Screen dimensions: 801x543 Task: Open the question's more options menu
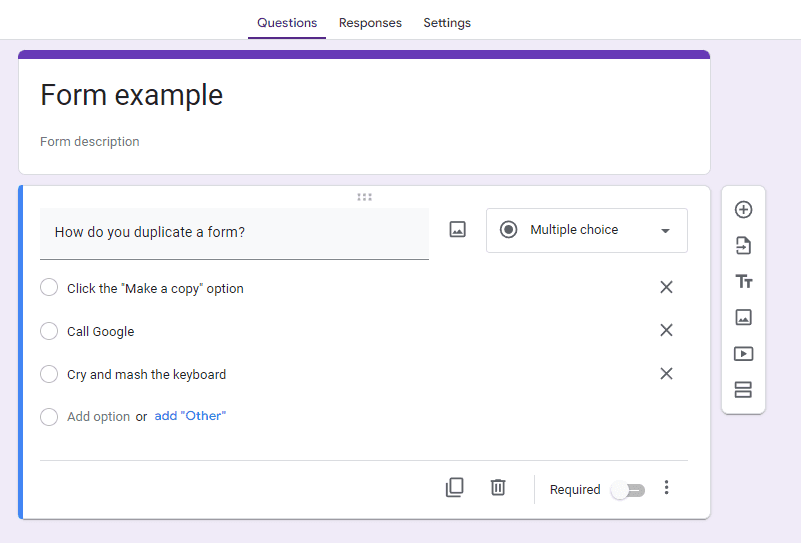tap(666, 487)
